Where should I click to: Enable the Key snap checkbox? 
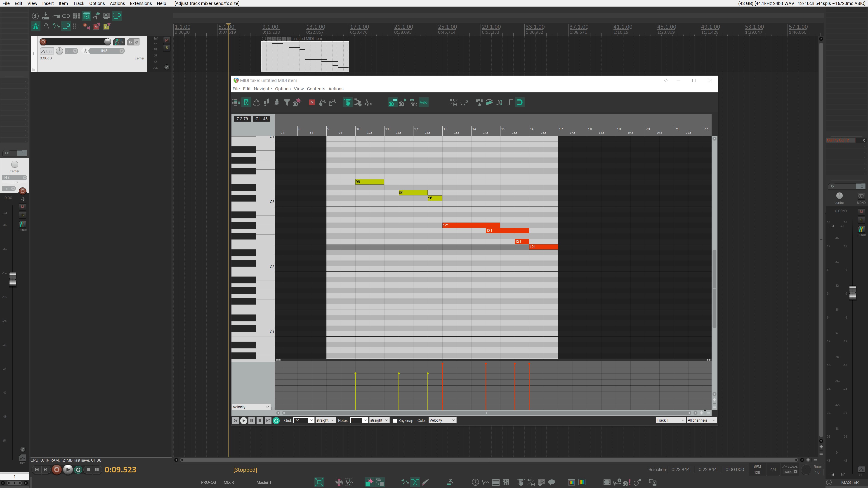pos(395,421)
